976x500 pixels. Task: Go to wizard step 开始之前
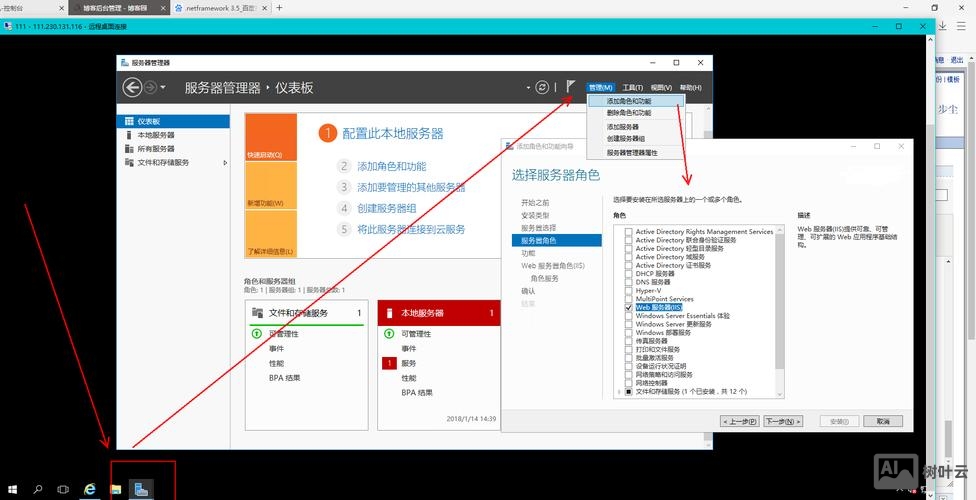[x=535, y=202]
